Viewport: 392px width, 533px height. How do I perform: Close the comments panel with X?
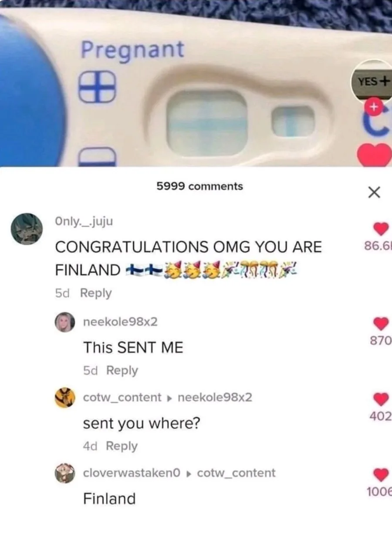coord(374,192)
